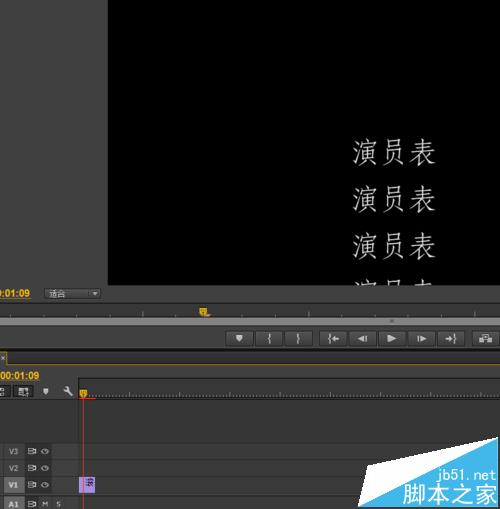The height and width of the screenshot is (509, 500).
Task: Add a marker in the program monitor
Action: 239,339
